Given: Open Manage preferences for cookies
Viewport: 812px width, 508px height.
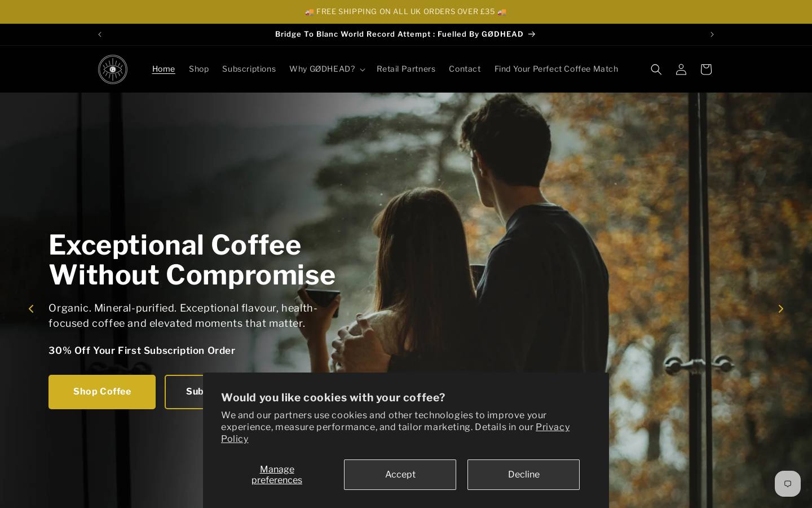Looking at the screenshot, I should point(277,475).
